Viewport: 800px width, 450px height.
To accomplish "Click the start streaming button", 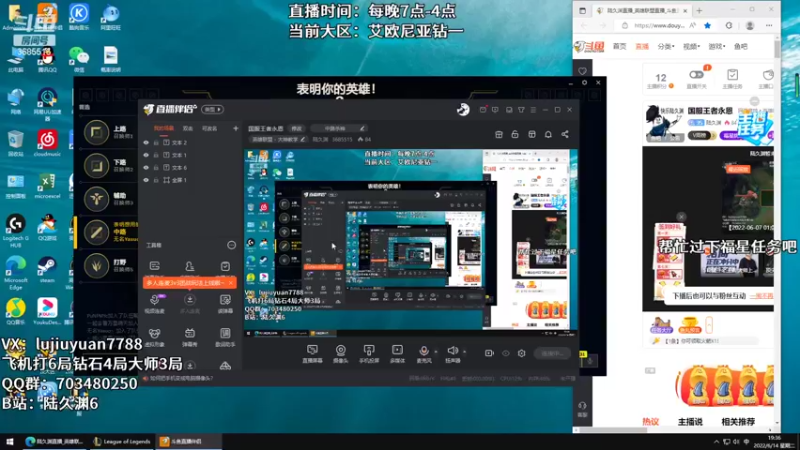I will tap(553, 353).
